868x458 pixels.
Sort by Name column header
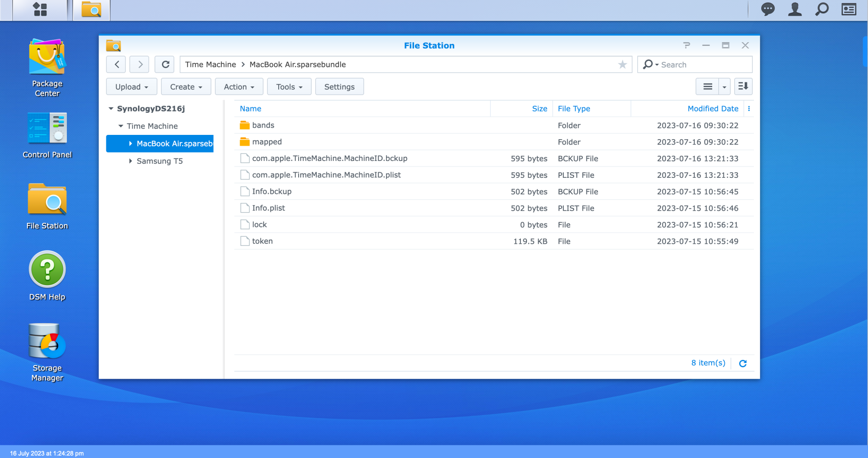coord(250,108)
